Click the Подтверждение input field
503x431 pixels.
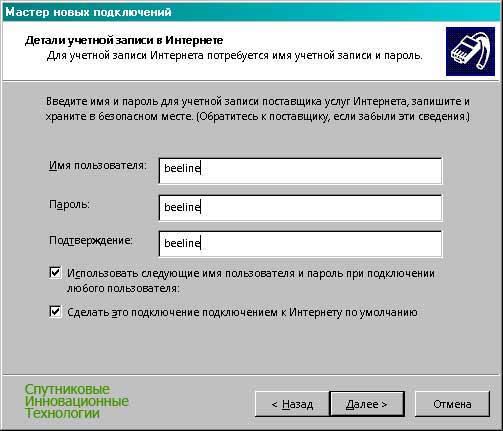click(300, 244)
